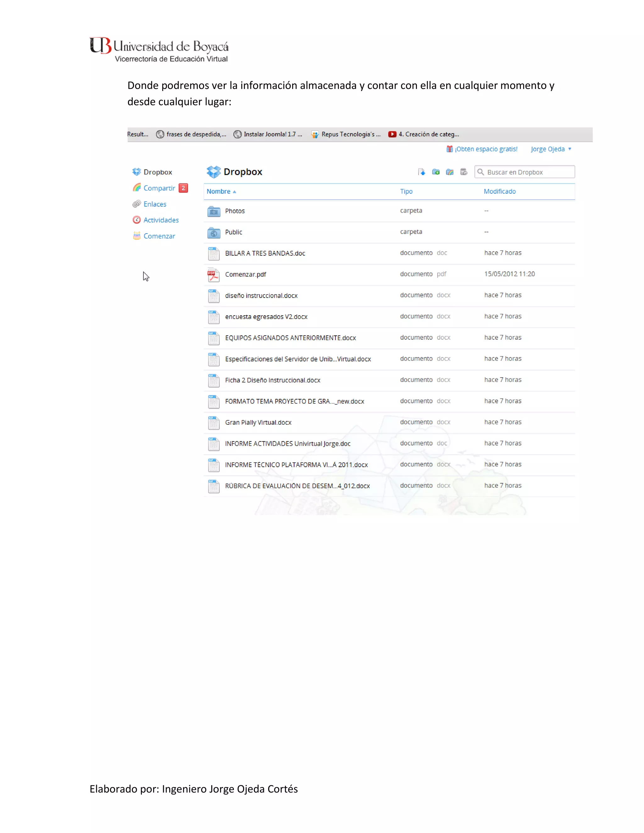This screenshot has height=833, width=644.
Task: Open the Enlaces sidebar item
Action: point(154,204)
